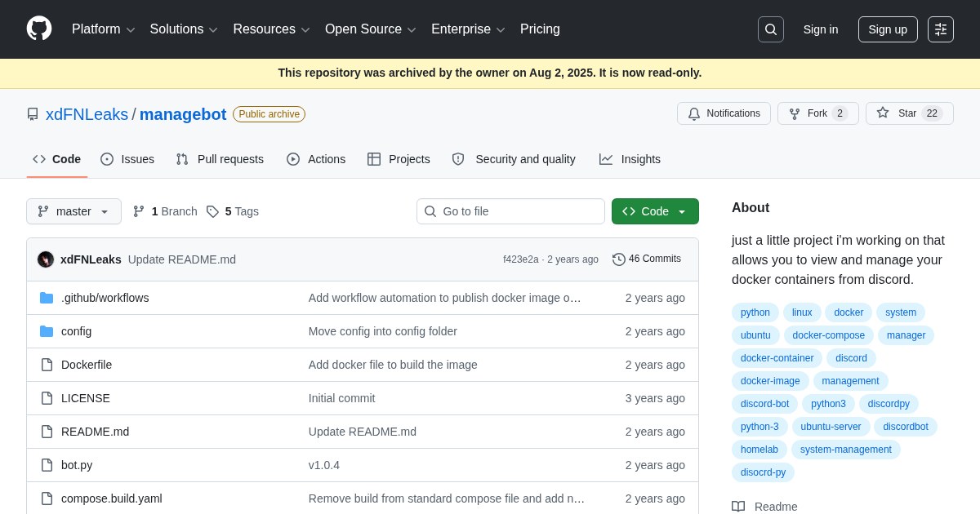The image size is (980, 514).
Task: Open the Dockerfile file name
Action: [87, 365]
